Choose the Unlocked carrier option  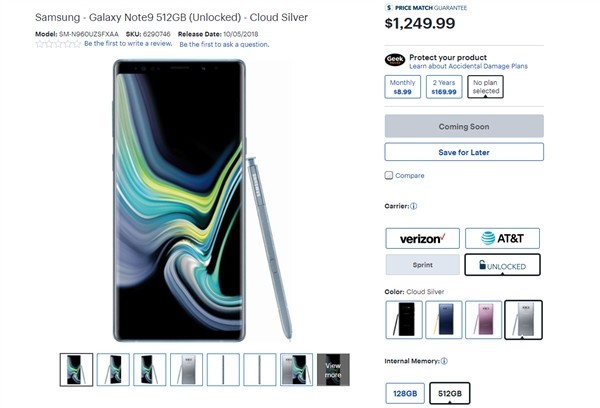[502, 265]
